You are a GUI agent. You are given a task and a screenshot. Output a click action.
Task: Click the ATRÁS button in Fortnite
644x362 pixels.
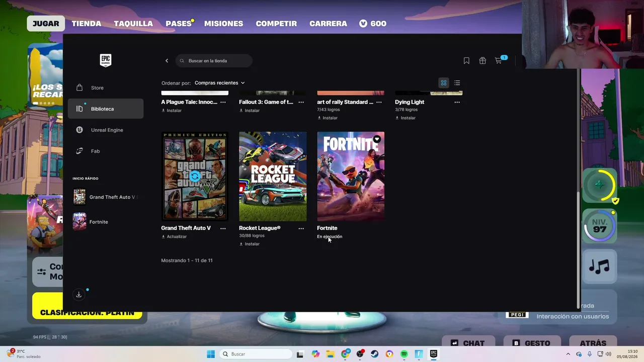(x=593, y=343)
